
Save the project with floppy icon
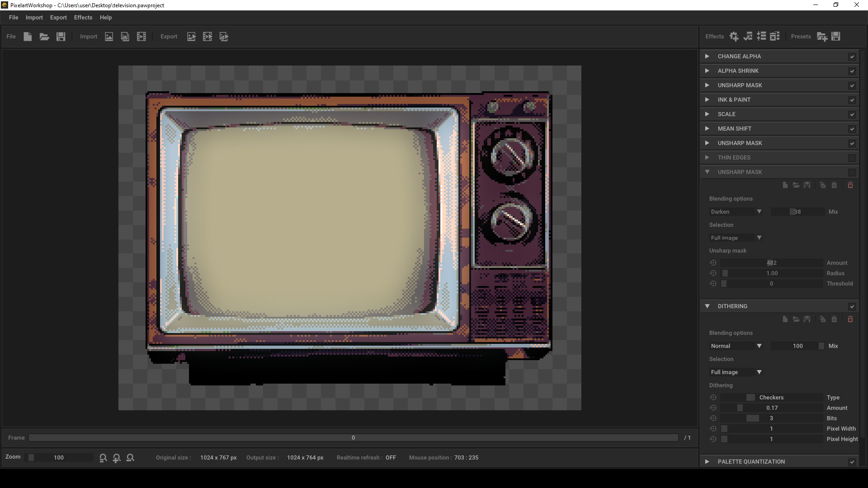click(61, 37)
